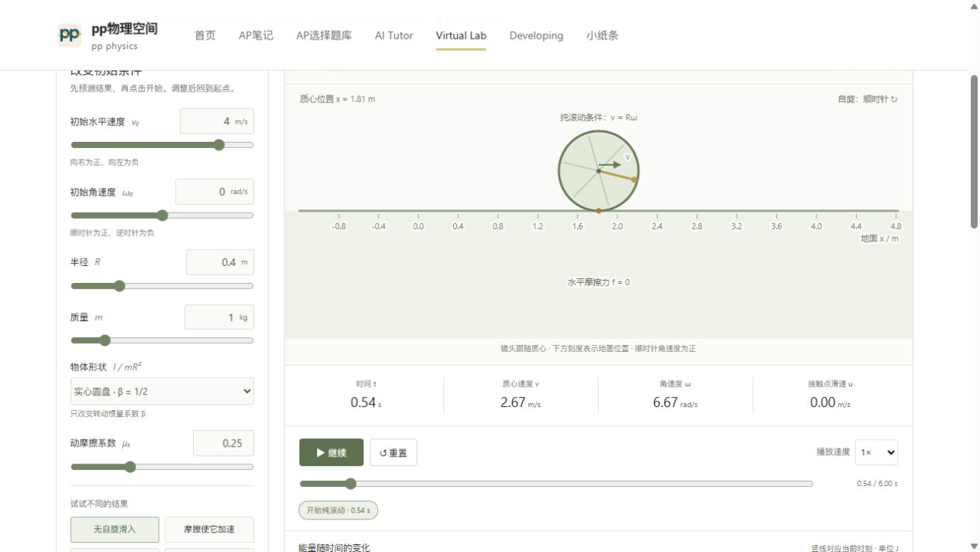Click the rolling disk in the simulation
The width and height of the screenshot is (980, 552).
598,171
